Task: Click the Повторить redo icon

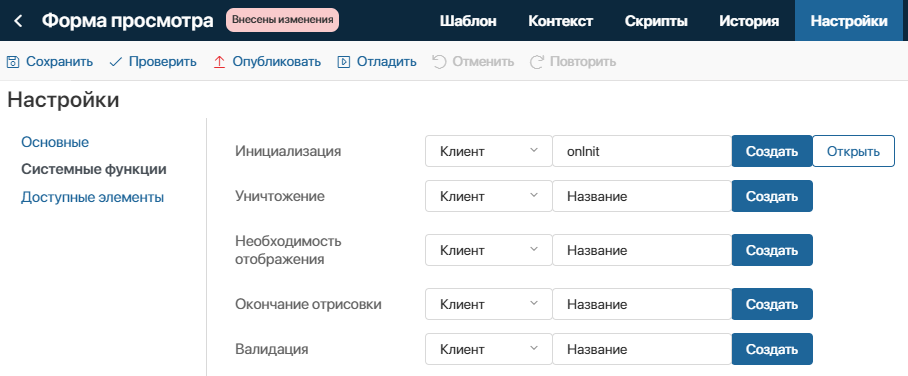Action: pos(537,61)
